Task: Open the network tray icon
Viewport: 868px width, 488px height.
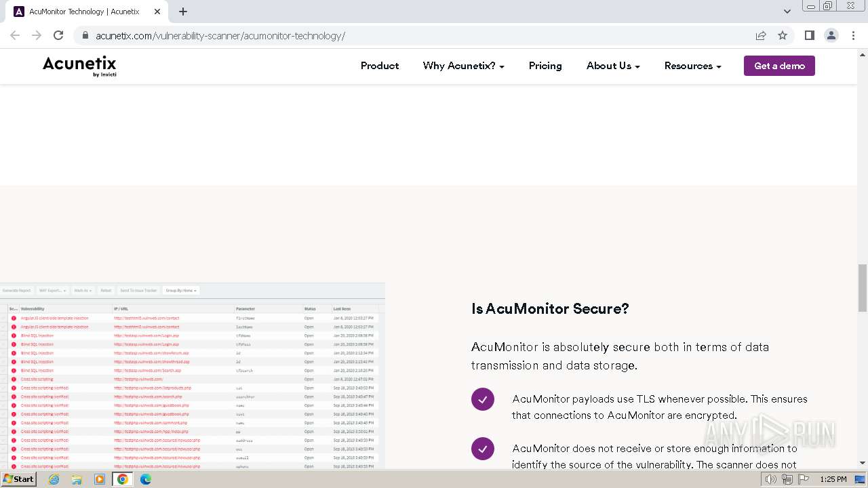Action: point(787,479)
